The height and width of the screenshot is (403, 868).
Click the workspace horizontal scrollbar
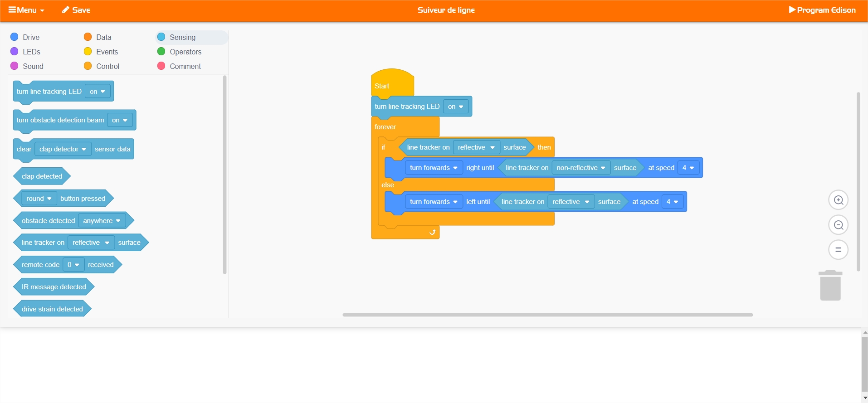(547, 315)
